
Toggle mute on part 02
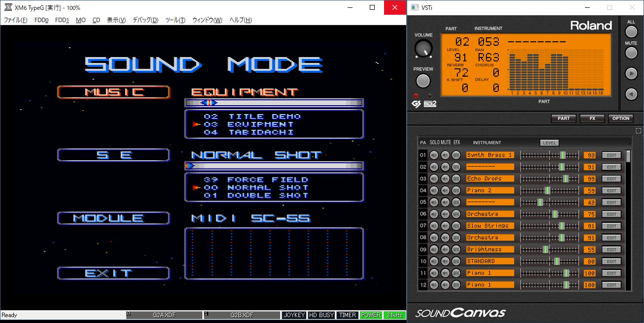tap(445, 167)
